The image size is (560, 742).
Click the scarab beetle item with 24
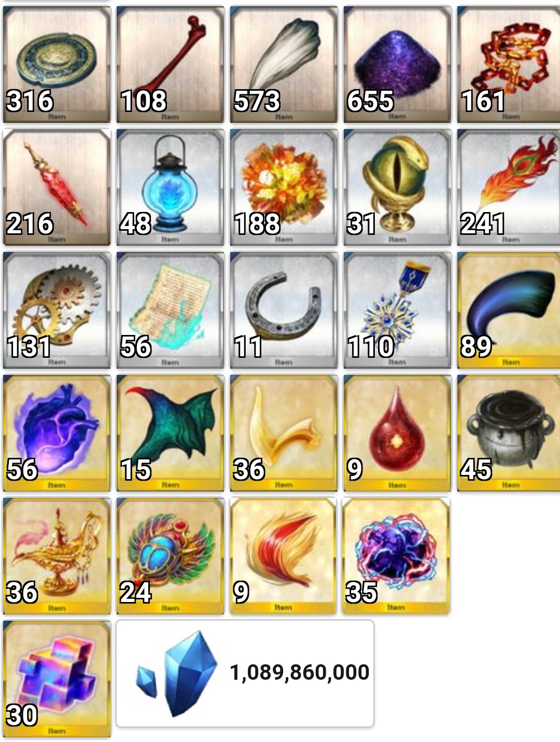click(170, 556)
